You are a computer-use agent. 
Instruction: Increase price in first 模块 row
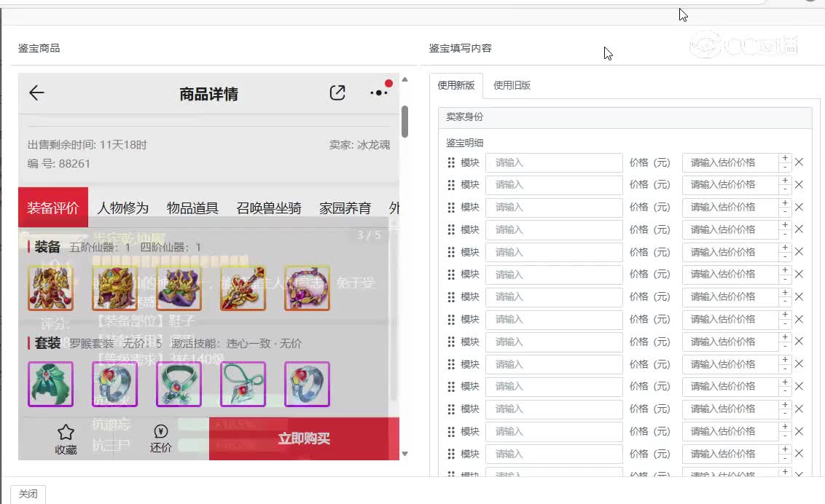[784, 158]
